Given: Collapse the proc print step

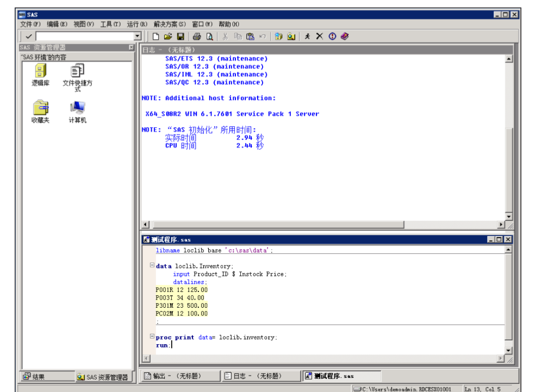Looking at the screenshot, I should pyautogui.click(x=152, y=336).
